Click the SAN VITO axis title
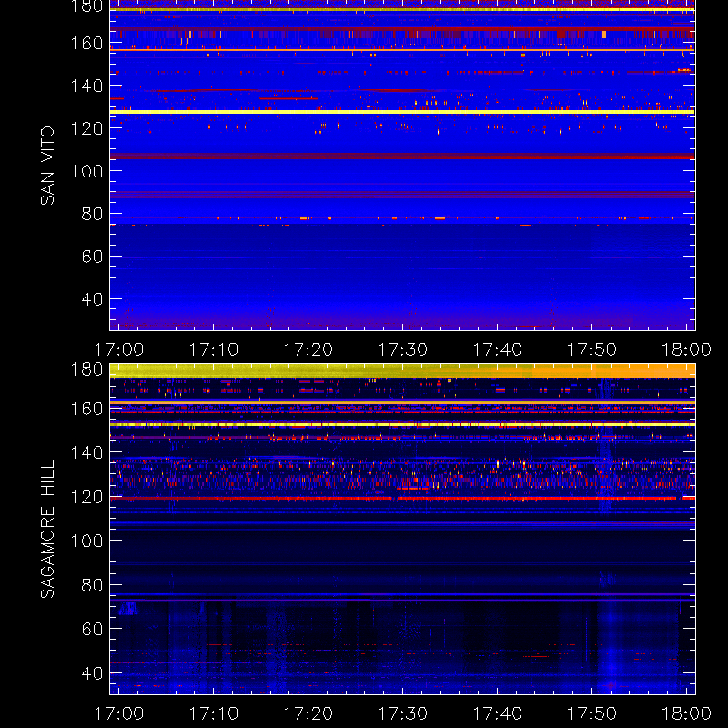Screen dimensions: 728x728 47,166
